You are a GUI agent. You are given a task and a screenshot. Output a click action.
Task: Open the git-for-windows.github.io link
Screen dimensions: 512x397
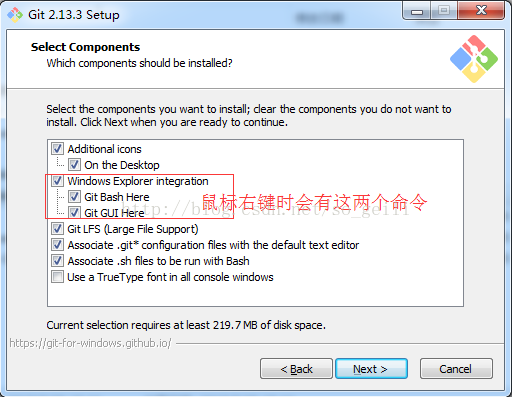coord(90,343)
